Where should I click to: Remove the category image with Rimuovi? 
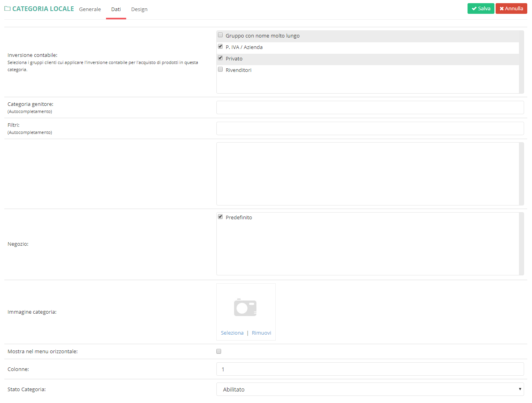click(x=261, y=333)
